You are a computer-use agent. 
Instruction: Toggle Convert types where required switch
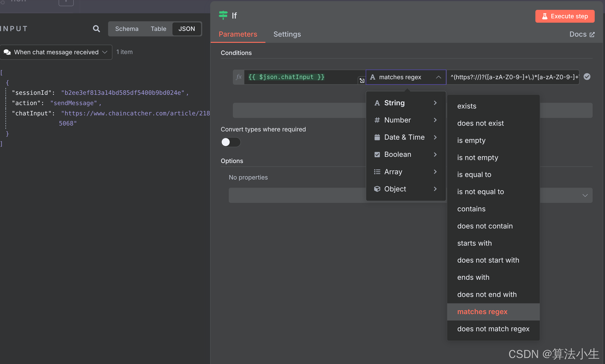click(231, 142)
